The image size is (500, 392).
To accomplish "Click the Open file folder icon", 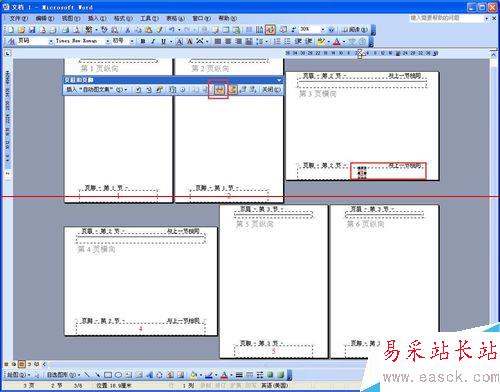I will click(x=21, y=30).
